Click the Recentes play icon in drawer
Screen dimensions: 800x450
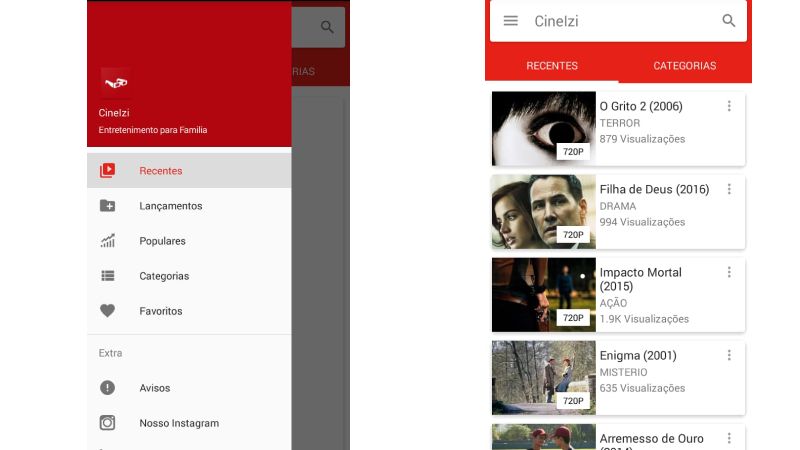108,171
